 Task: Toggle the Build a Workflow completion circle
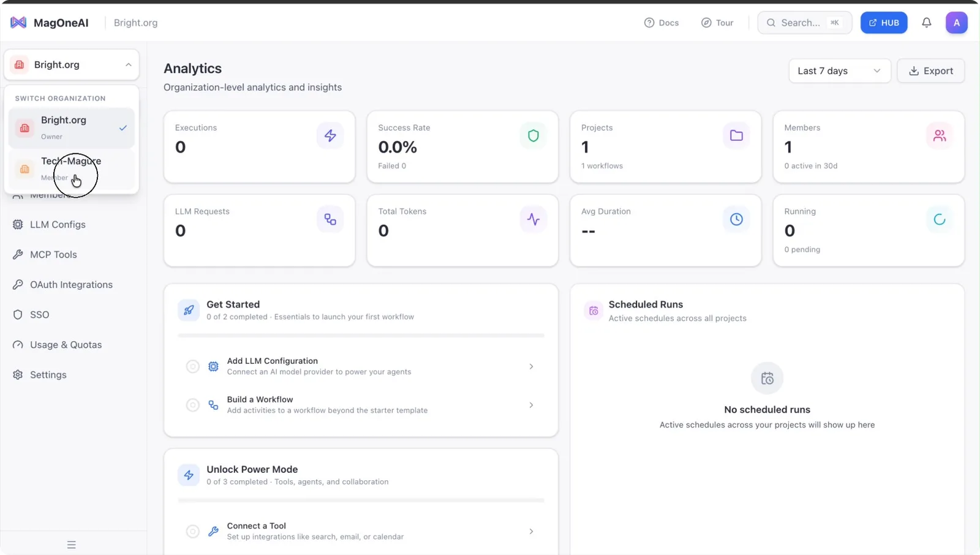192,405
